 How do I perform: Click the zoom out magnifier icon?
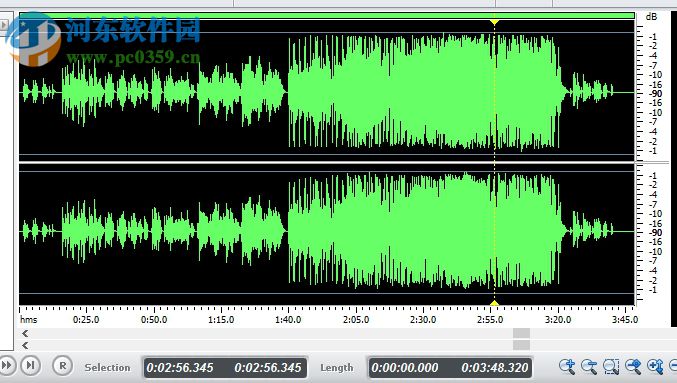(x=588, y=367)
